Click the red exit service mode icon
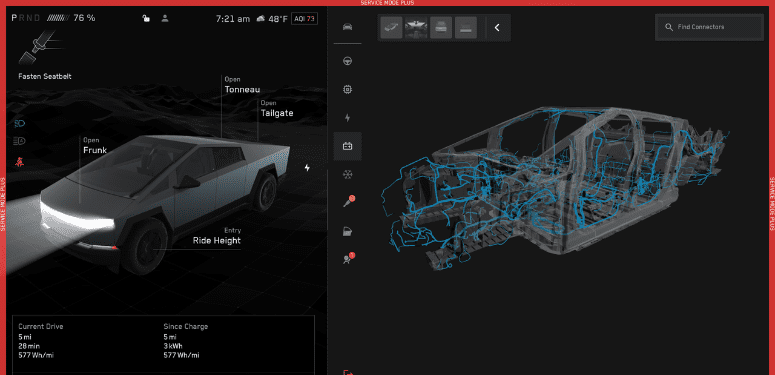The width and height of the screenshot is (775, 375). pos(348,372)
